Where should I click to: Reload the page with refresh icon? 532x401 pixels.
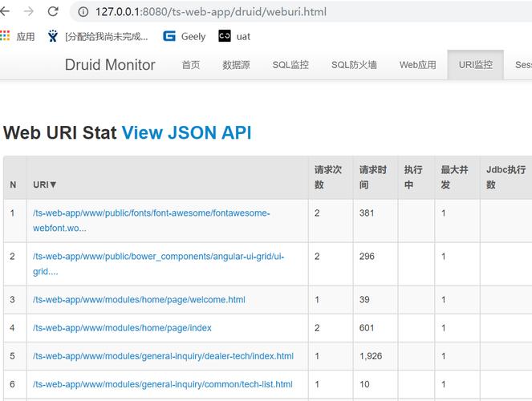(53, 11)
